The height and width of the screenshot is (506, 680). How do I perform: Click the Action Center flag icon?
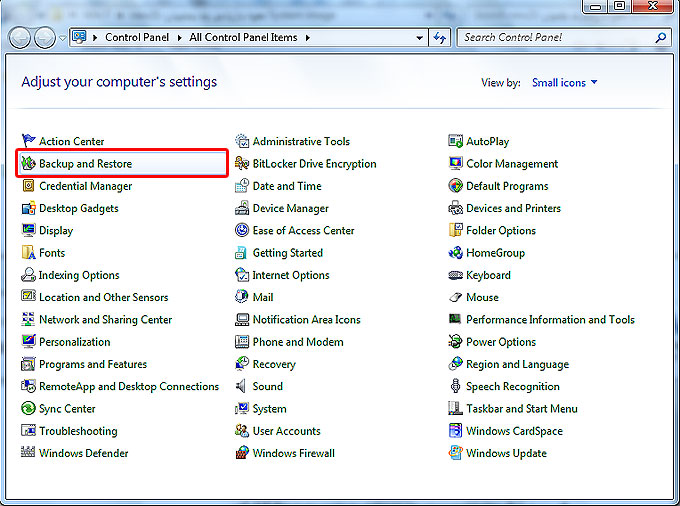(29, 142)
